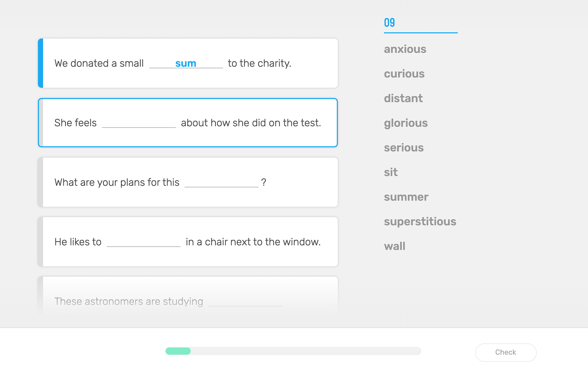The image size is (588, 368).
Task: Select 'glorious' in the word bank
Action: coord(406,123)
